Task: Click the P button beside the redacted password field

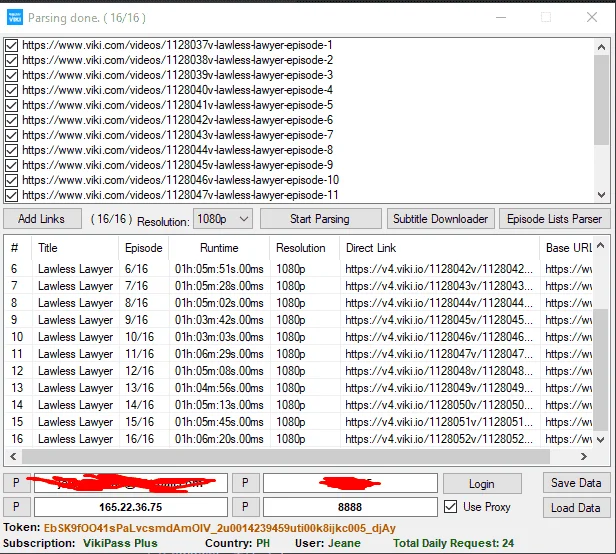Action: click(246, 482)
